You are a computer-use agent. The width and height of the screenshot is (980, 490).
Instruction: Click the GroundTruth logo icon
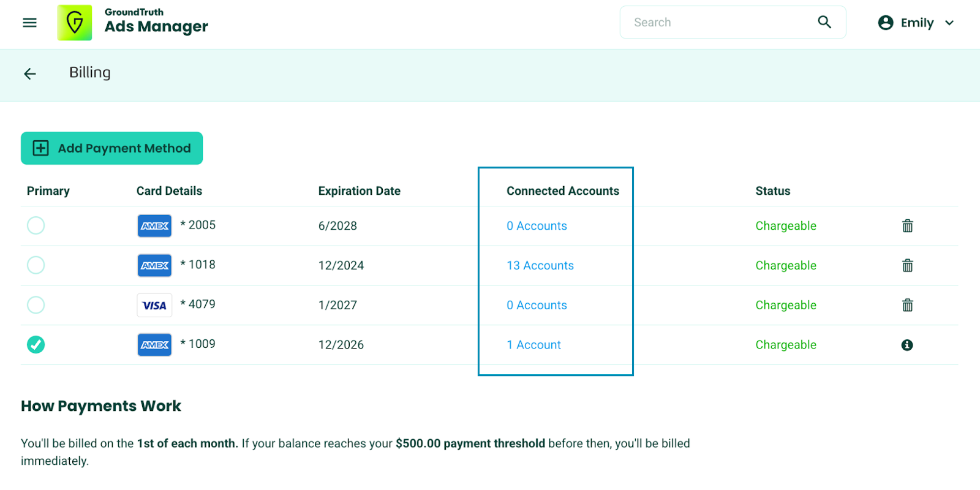[x=75, y=23]
